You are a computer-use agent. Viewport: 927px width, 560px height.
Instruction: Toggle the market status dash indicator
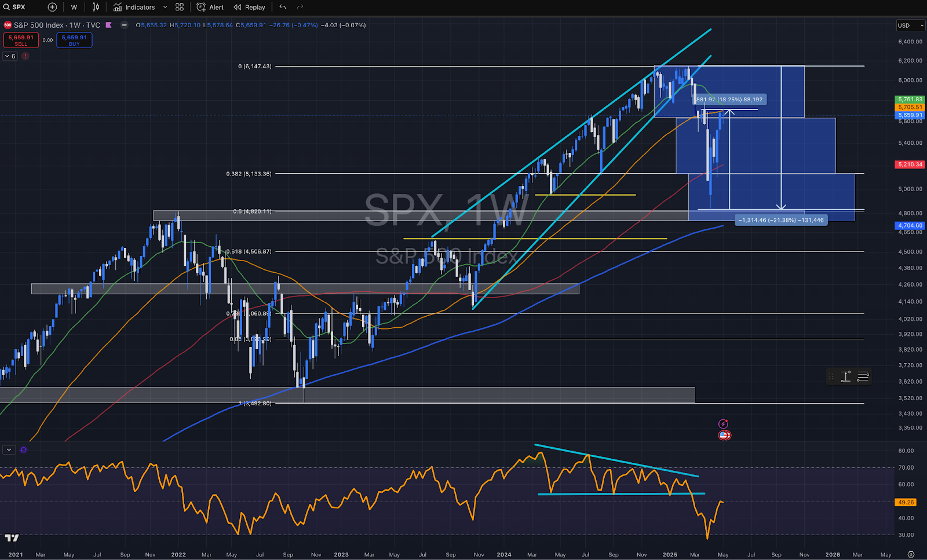tap(125, 25)
